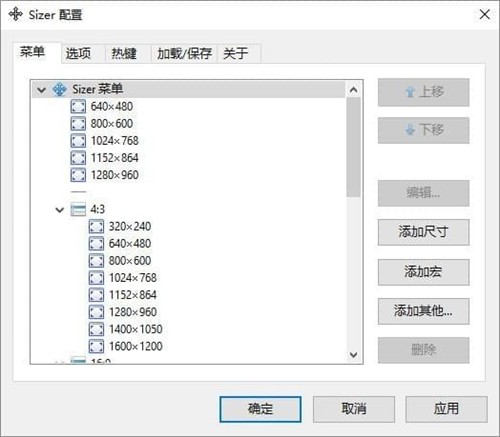Switch to the 选项 tab
Screen dimensions: 500x437
click(83, 53)
